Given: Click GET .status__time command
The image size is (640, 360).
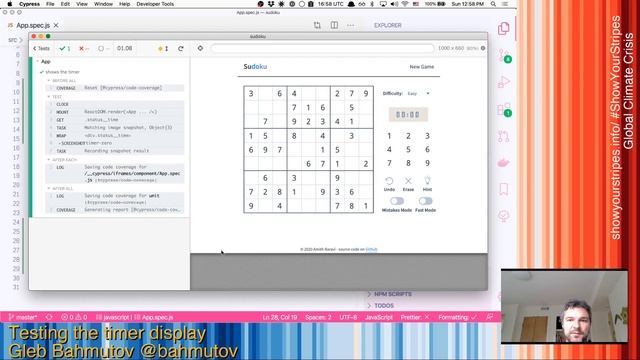Looking at the screenshot, I should pyautogui.click(x=115, y=120).
